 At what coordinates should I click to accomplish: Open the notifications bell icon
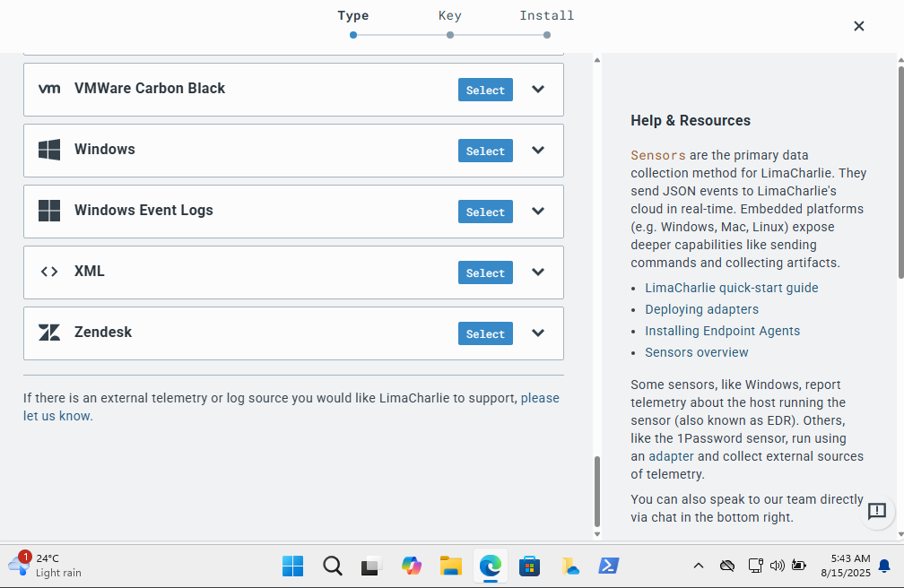(884, 566)
